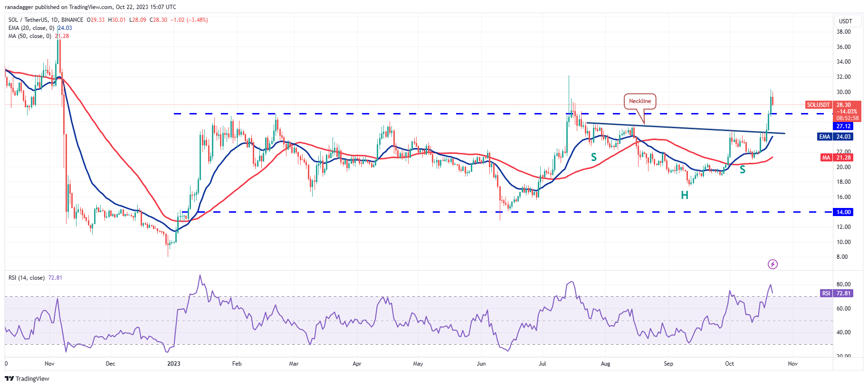Click the 2023 label on the time axis
868x387 pixels.
(174, 364)
